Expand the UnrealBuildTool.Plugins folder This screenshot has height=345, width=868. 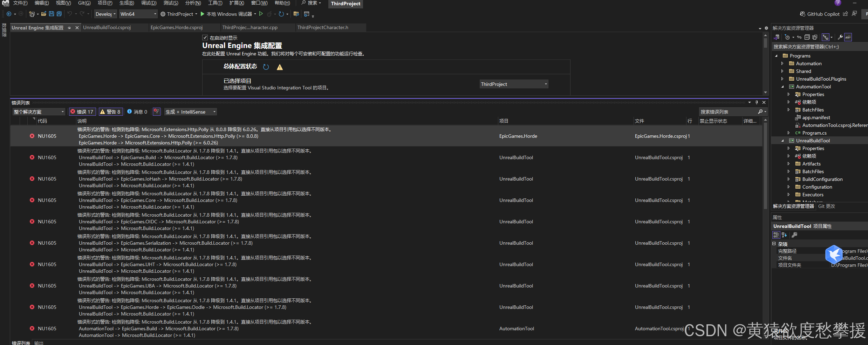pos(782,79)
